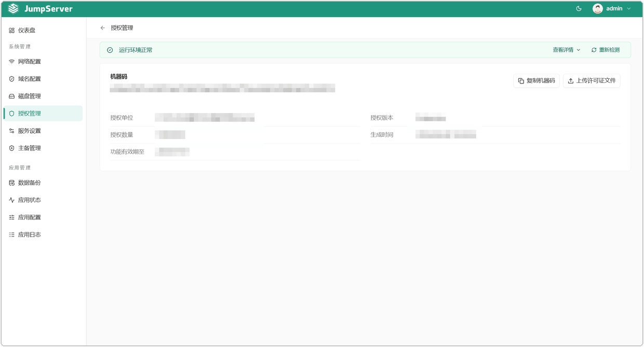This screenshot has height=347, width=644.
Task: Open 应用日志 list icon
Action: (x=11, y=235)
